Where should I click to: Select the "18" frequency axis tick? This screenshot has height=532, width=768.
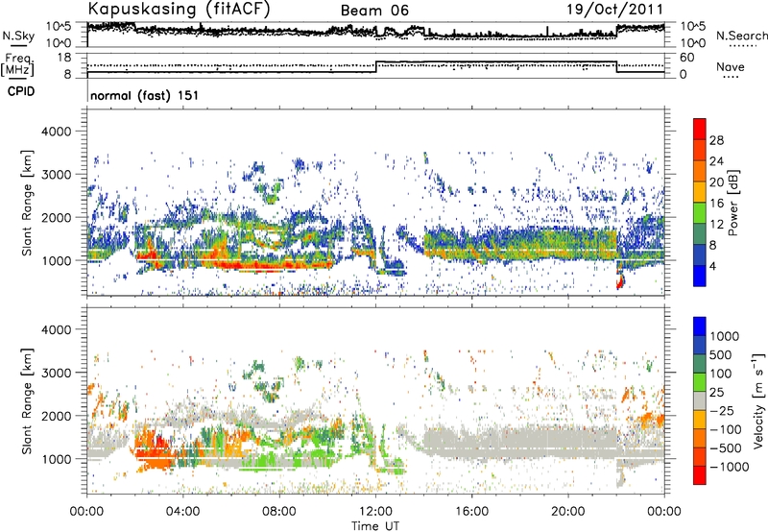coord(64,58)
